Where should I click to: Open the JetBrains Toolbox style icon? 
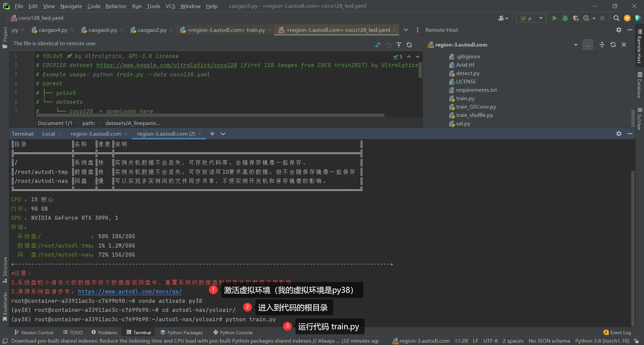point(638,18)
